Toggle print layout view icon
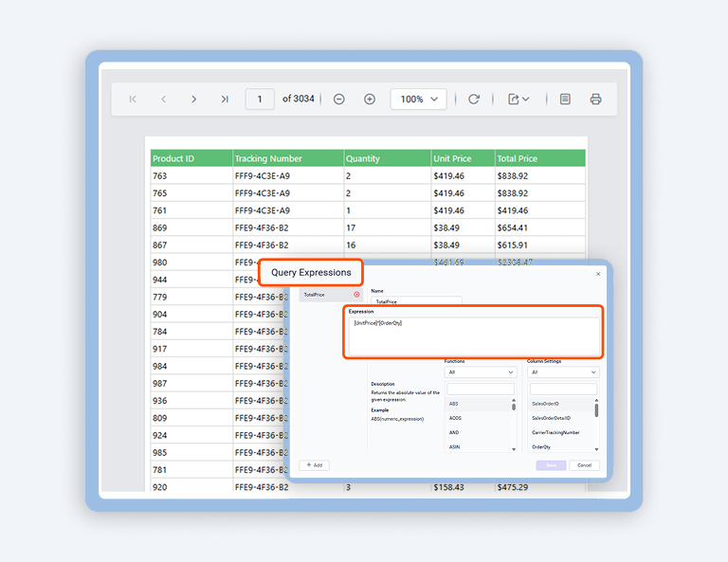 (x=565, y=99)
